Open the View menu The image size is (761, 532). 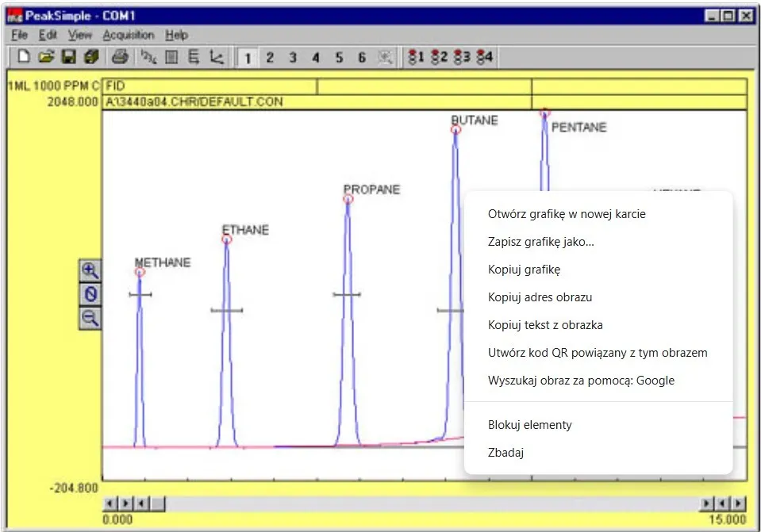click(79, 35)
